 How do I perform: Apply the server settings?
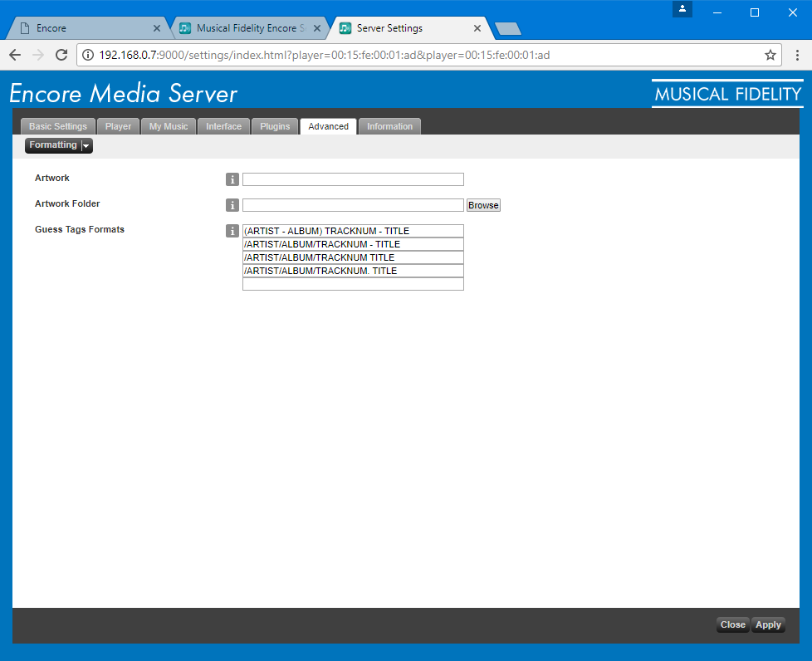click(x=768, y=624)
